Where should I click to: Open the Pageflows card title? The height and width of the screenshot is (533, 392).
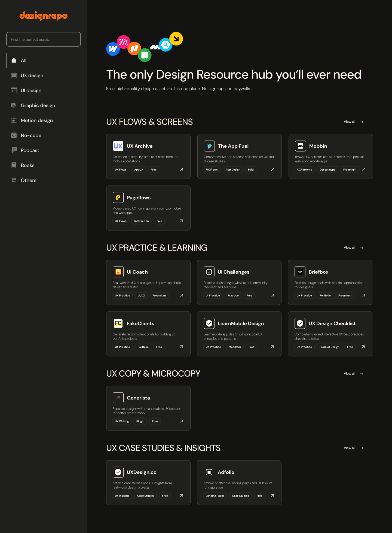click(x=139, y=198)
